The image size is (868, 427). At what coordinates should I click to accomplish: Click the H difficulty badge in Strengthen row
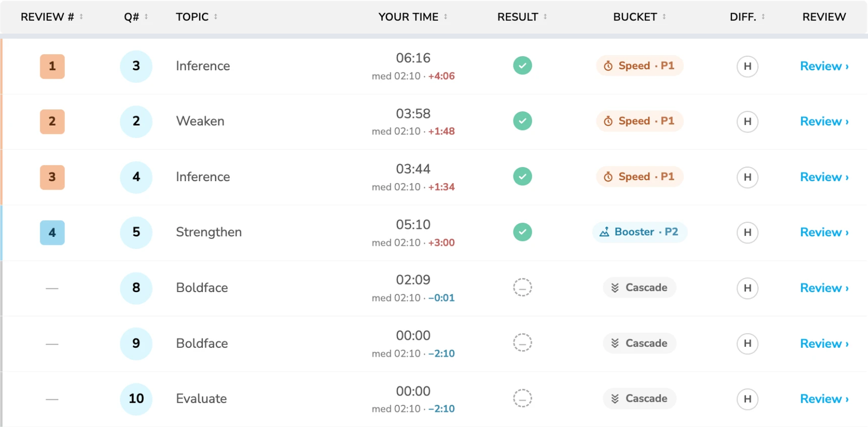[747, 232]
